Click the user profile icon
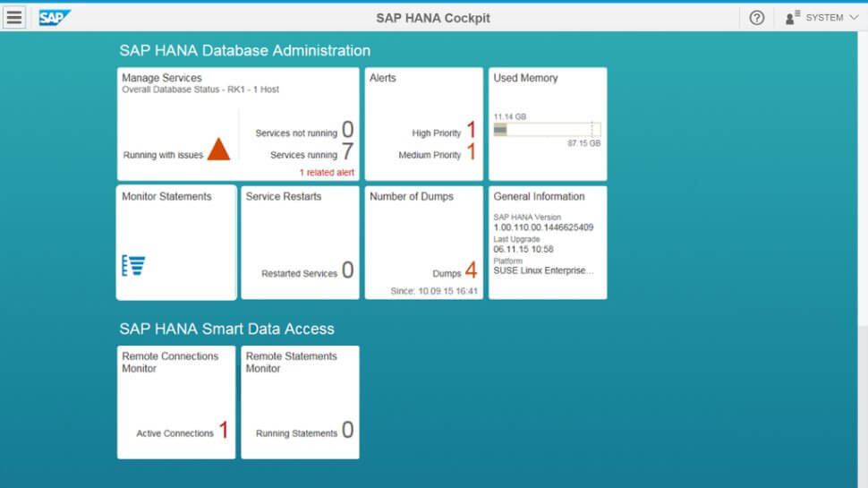This screenshot has height=488, width=868. [x=792, y=18]
